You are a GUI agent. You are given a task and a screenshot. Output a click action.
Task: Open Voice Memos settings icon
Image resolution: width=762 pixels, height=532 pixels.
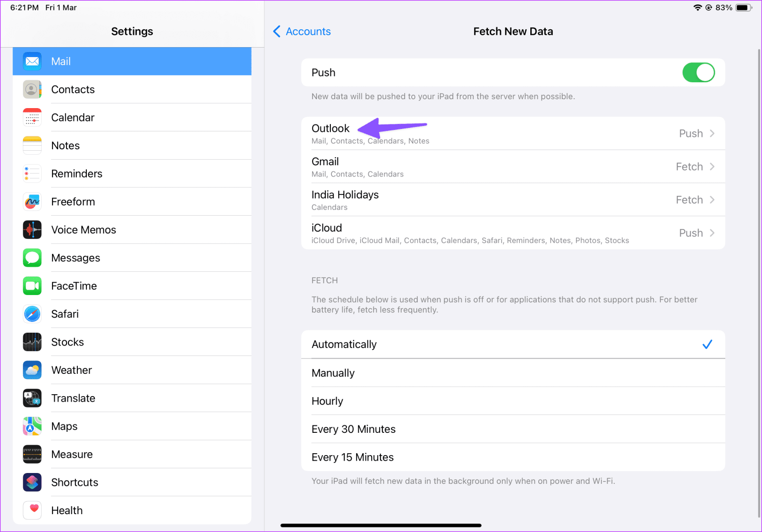click(32, 230)
